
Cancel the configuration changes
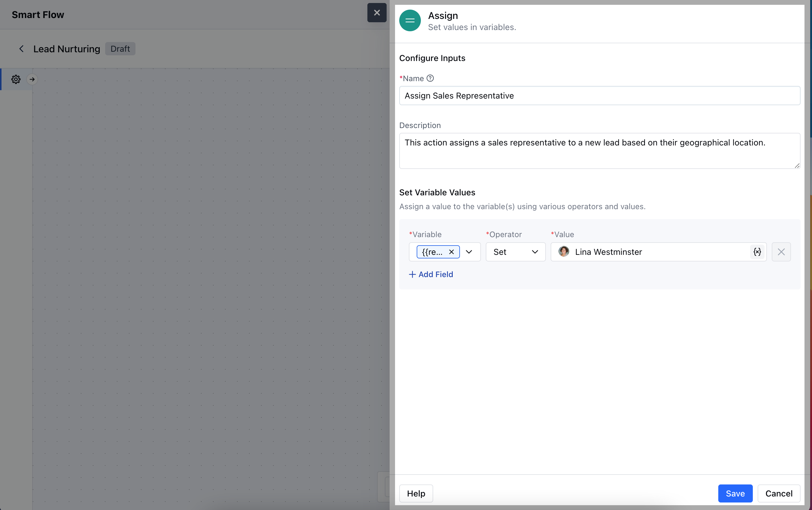[779, 493]
